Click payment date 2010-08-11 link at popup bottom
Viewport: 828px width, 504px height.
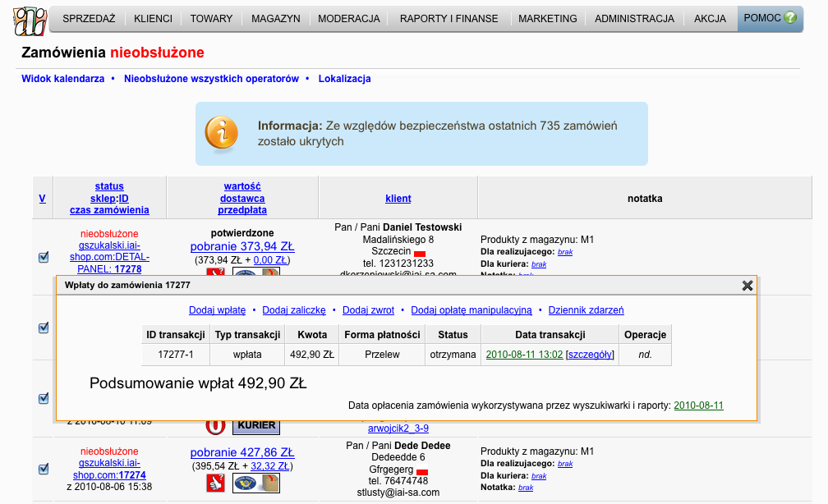click(x=698, y=405)
